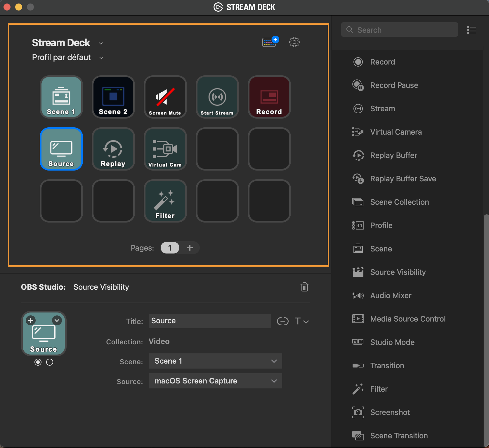Open Stream Deck preferences gear icon

click(294, 42)
